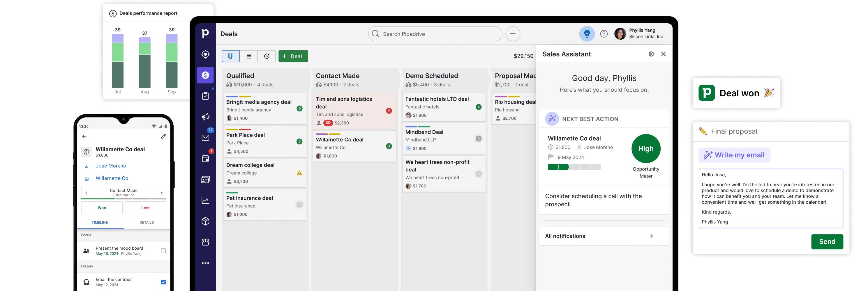Image resolution: width=868 pixels, height=291 pixels.
Task: Click the edit pencil on mobile deal
Action: (x=163, y=137)
